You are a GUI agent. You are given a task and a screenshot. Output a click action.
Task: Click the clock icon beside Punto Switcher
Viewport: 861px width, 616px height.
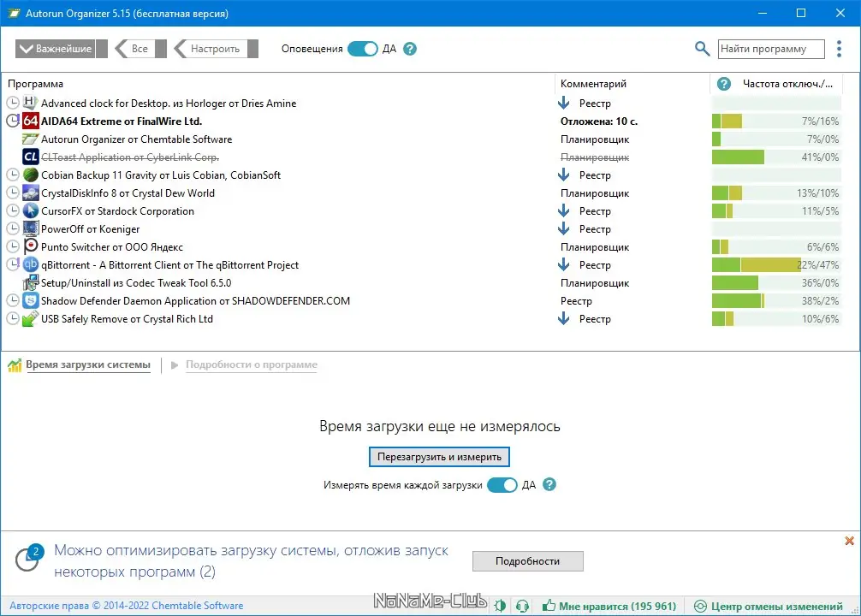(13, 247)
